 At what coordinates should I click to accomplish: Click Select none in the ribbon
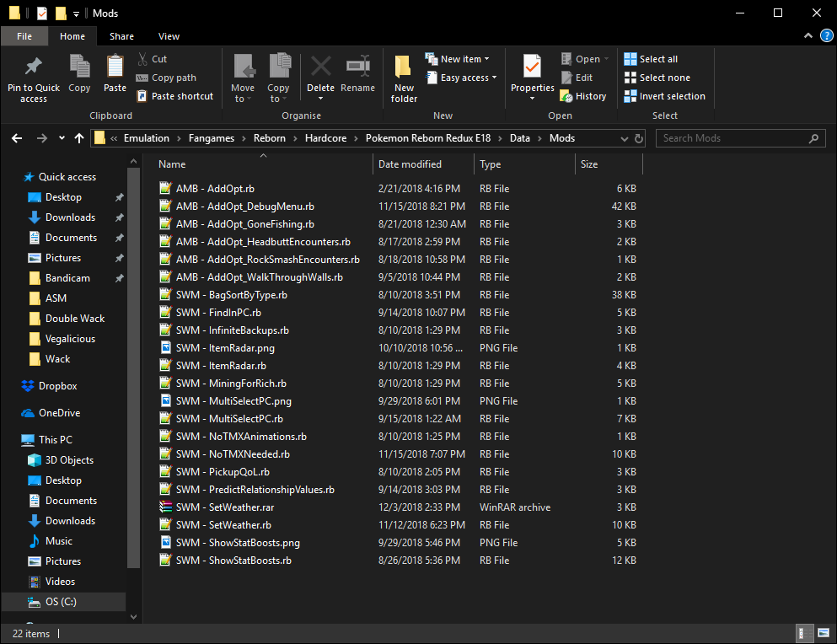657,78
